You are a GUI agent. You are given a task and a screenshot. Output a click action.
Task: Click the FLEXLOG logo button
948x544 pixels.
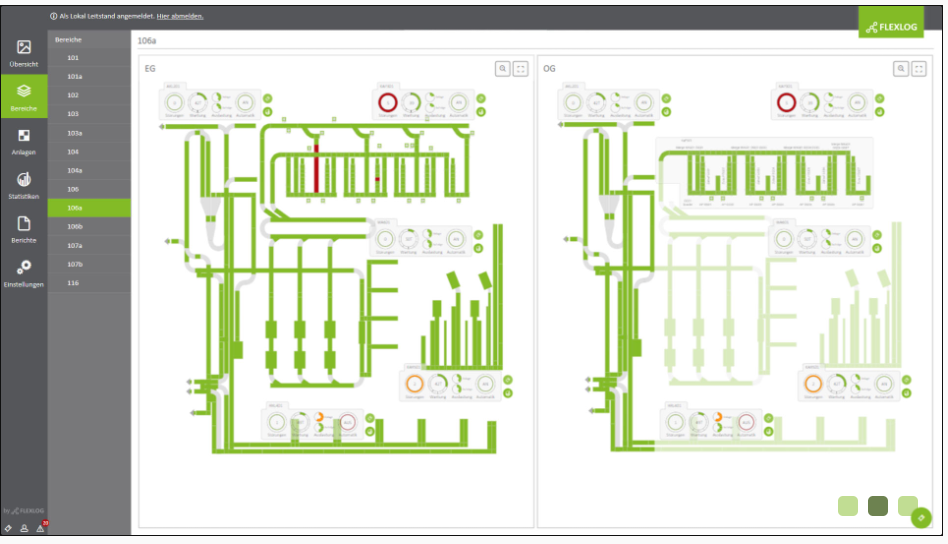pyautogui.click(x=891, y=22)
